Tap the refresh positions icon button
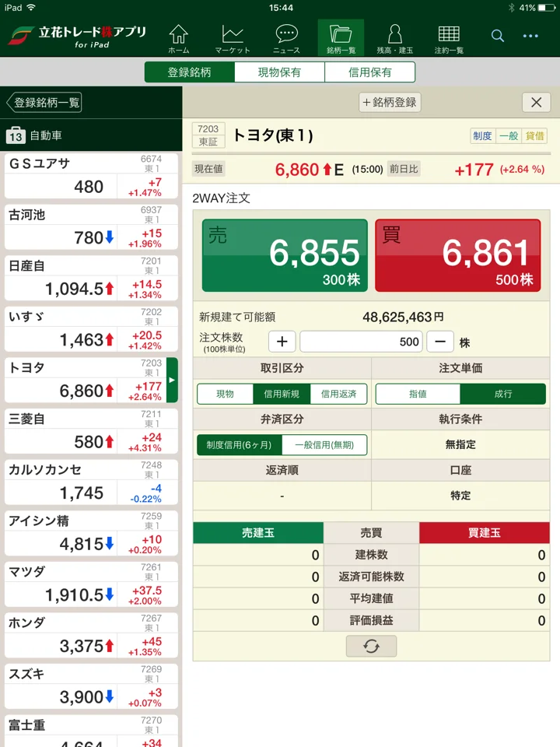The height and width of the screenshot is (747, 560). (371, 646)
